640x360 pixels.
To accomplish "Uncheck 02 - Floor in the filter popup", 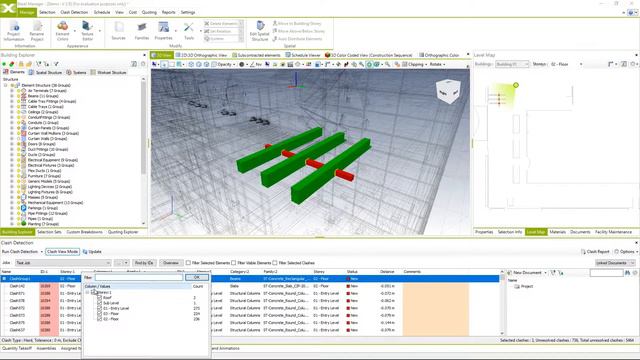I will tap(99, 319).
